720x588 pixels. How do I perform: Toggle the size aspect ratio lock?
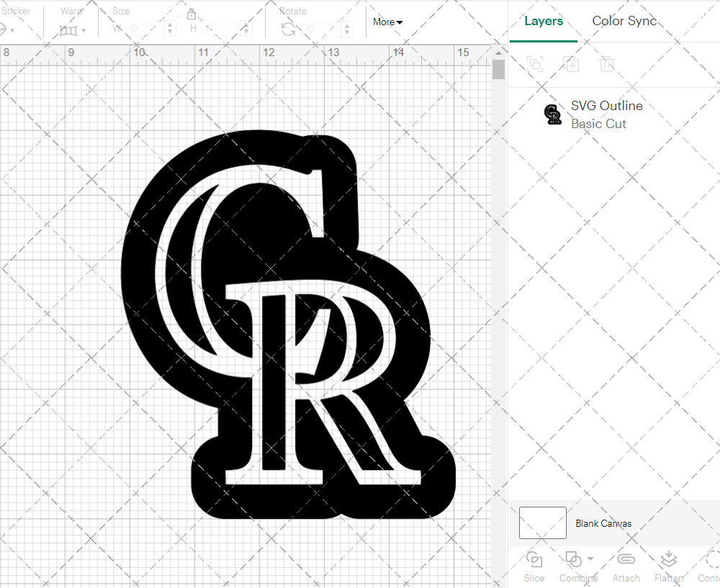coord(192,14)
